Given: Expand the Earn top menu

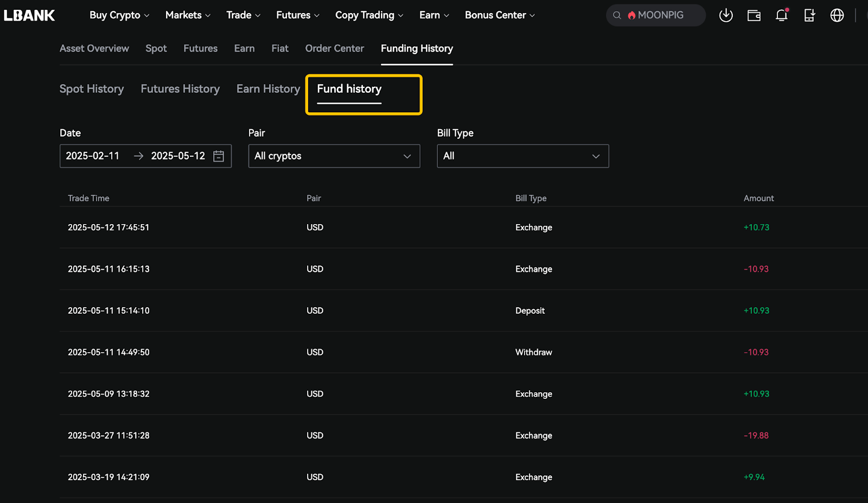Looking at the screenshot, I should click(434, 15).
